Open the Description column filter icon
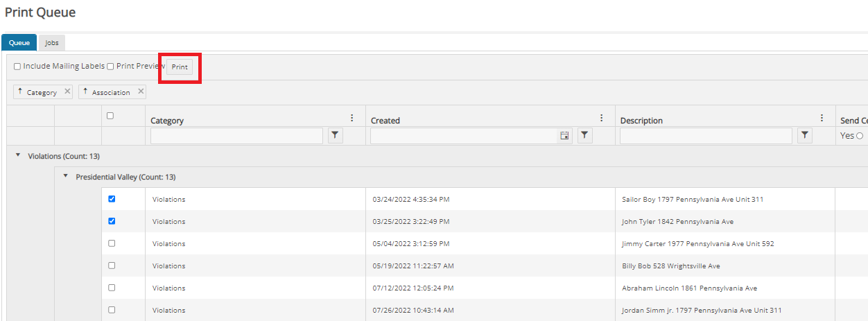Image resolution: width=868 pixels, height=321 pixels. pyautogui.click(x=805, y=136)
